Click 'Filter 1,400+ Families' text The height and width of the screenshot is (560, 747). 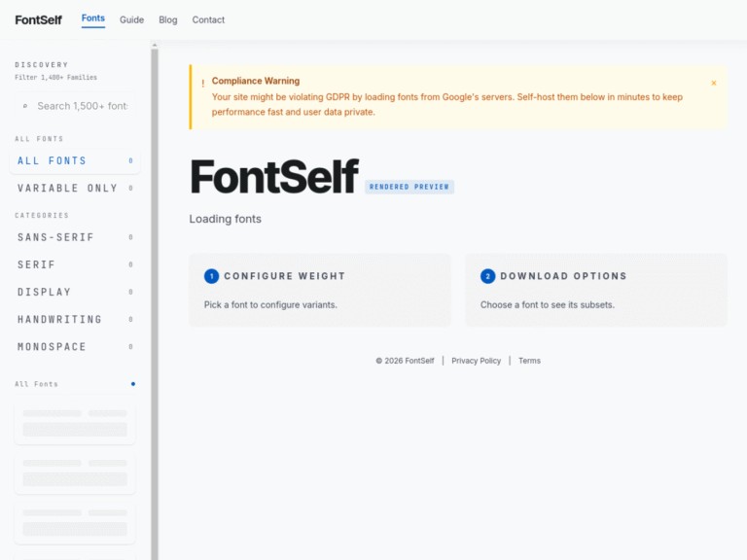(55, 77)
